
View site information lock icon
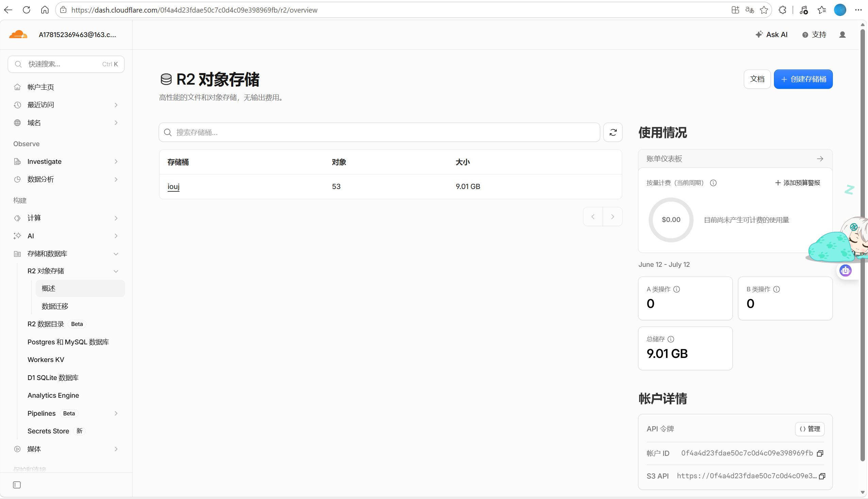63,10
